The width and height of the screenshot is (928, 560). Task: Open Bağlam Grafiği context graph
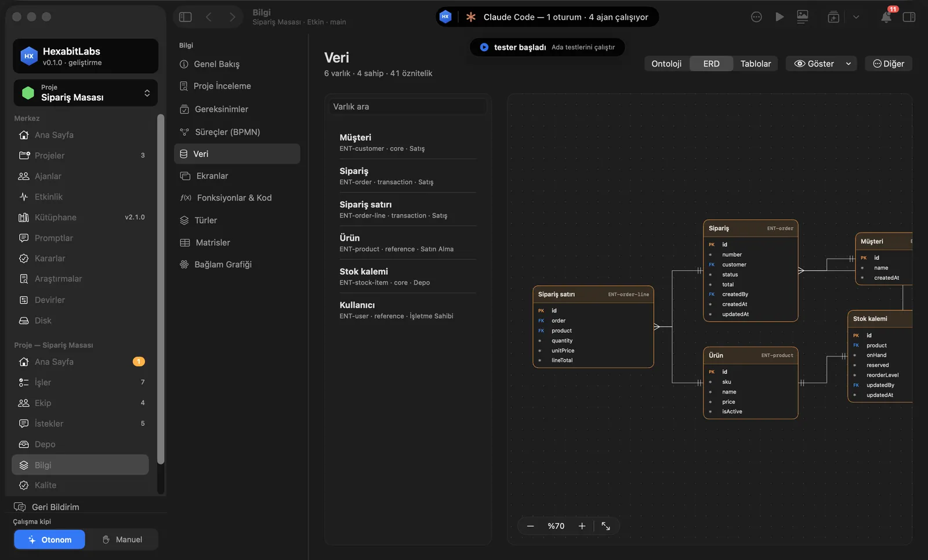(237, 264)
